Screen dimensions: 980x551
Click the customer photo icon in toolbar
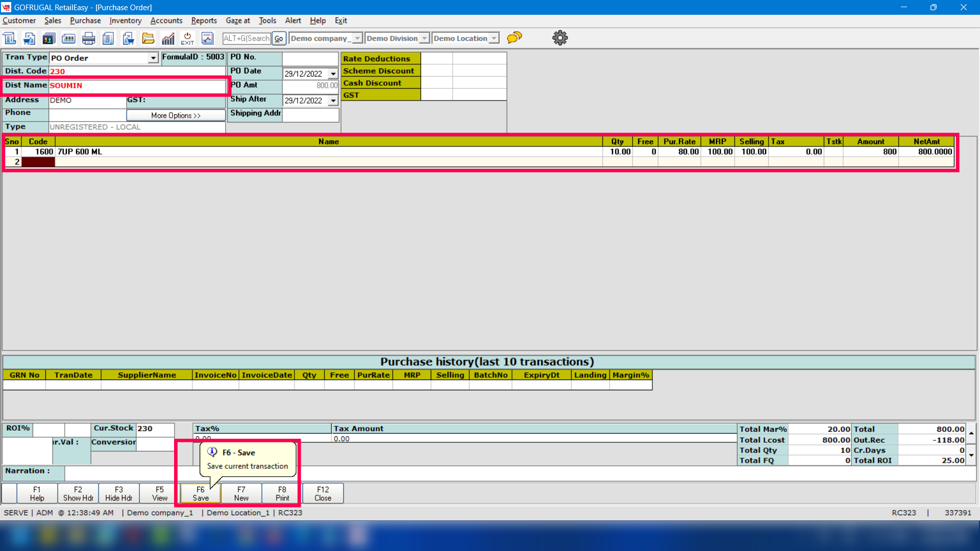(49, 38)
